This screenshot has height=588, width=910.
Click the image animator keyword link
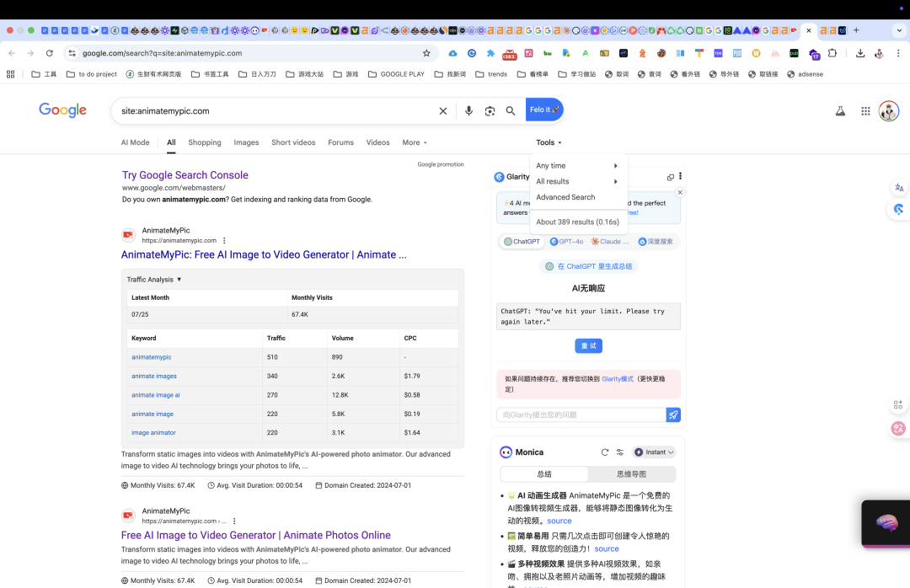click(x=153, y=432)
